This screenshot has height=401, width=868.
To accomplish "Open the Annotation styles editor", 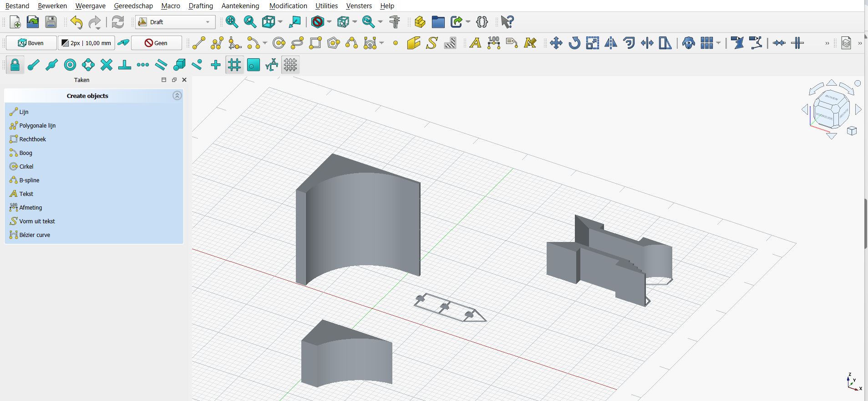I will pyautogui.click(x=530, y=43).
